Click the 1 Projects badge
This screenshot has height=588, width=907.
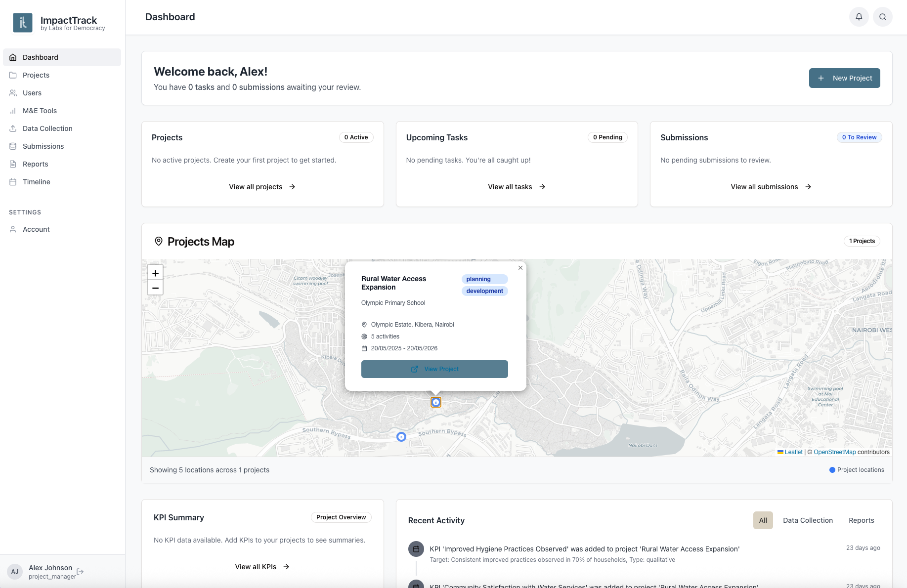[x=862, y=241]
